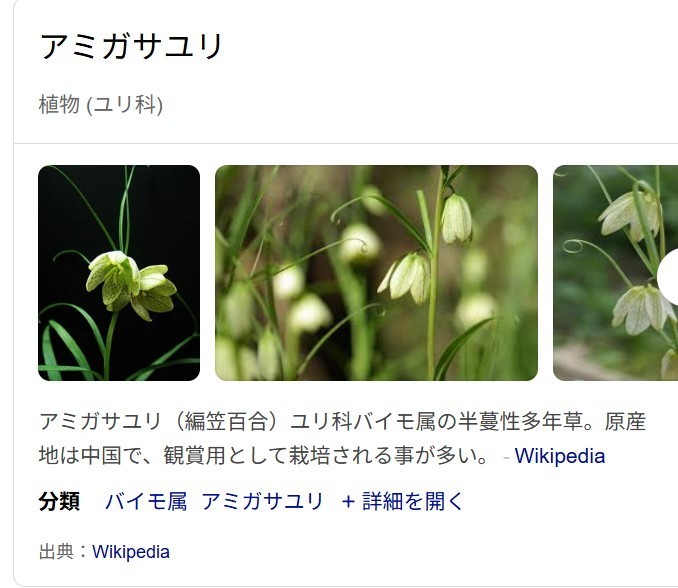Image resolution: width=678 pixels, height=588 pixels.
Task: Click the アミガサユリ panel title
Action: (131, 46)
